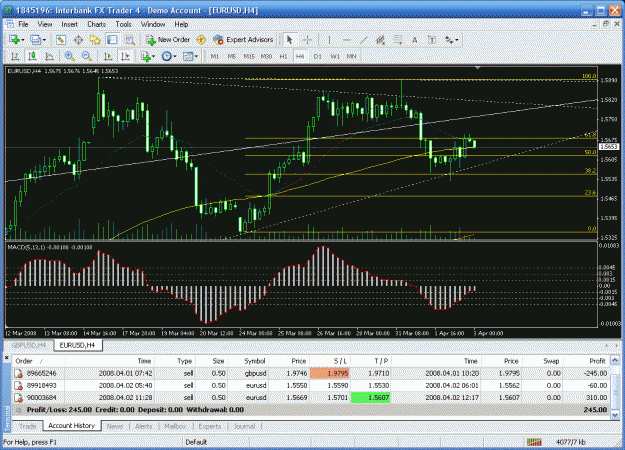This screenshot has height=450, width=625.
Task: Launch MetaEditor via yellow diamond icon
Action: [201, 40]
